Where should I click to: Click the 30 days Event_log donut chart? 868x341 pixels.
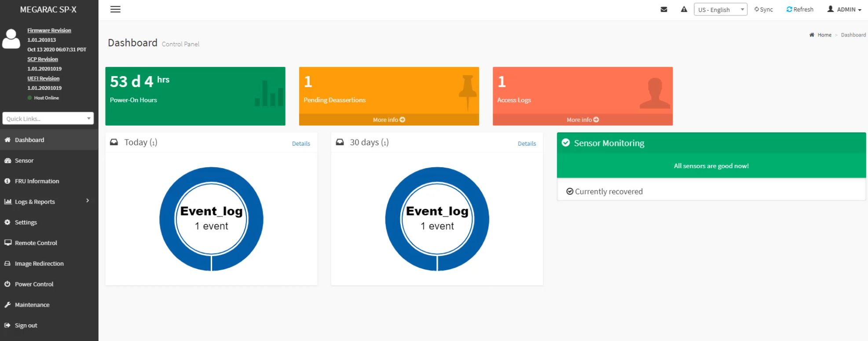(437, 219)
